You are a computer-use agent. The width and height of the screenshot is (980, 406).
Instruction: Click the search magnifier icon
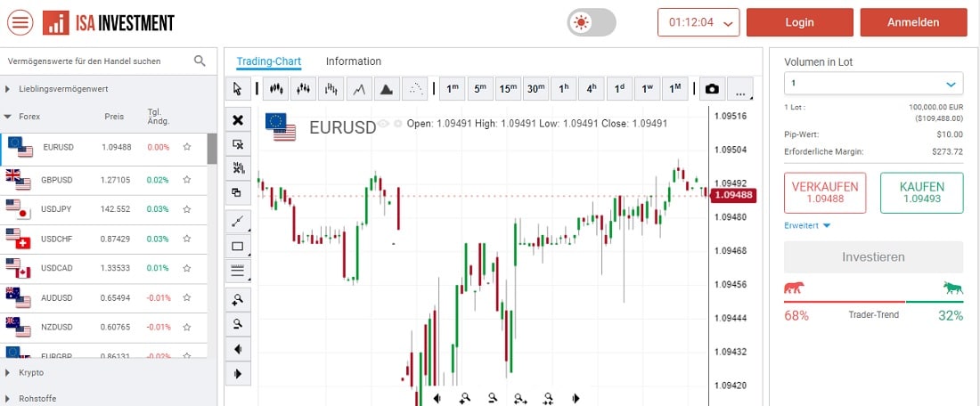200,61
